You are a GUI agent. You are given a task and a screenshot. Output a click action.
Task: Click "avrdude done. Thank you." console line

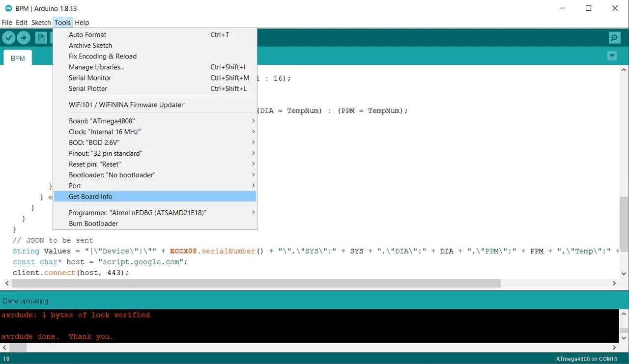point(57,336)
